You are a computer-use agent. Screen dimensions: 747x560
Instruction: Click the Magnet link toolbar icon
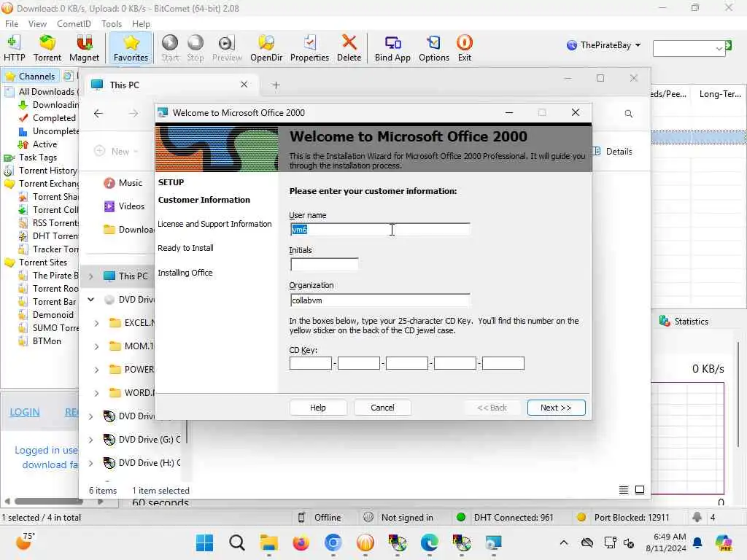coord(85,48)
